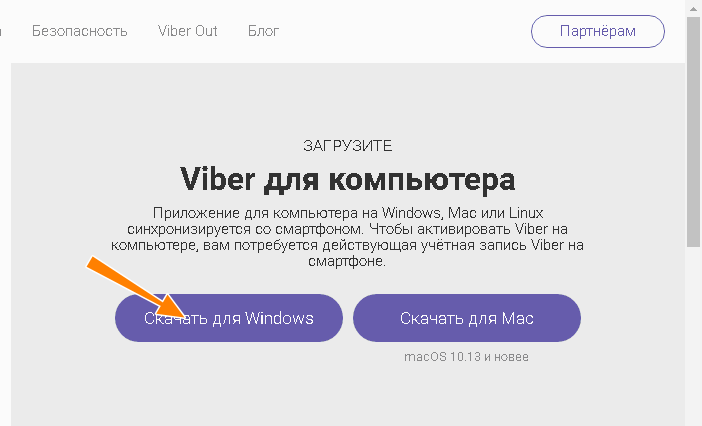Click the cut-off nav item before Безопасность
702x426 pixels.
tap(1, 31)
